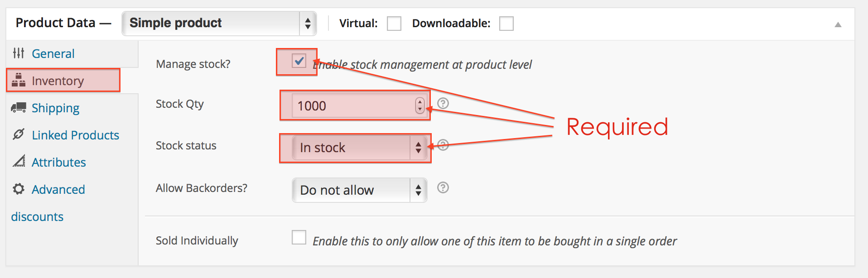Viewport: 868px width, 278px height.
Task: Open the In stock status dropdown
Action: pos(360,148)
